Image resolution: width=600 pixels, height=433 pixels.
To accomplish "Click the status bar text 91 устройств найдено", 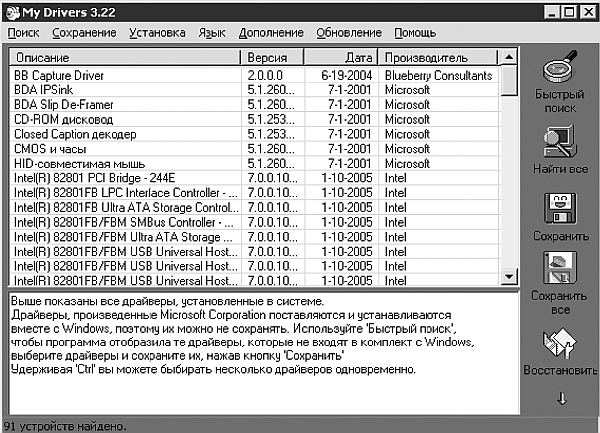I will 65,426.
